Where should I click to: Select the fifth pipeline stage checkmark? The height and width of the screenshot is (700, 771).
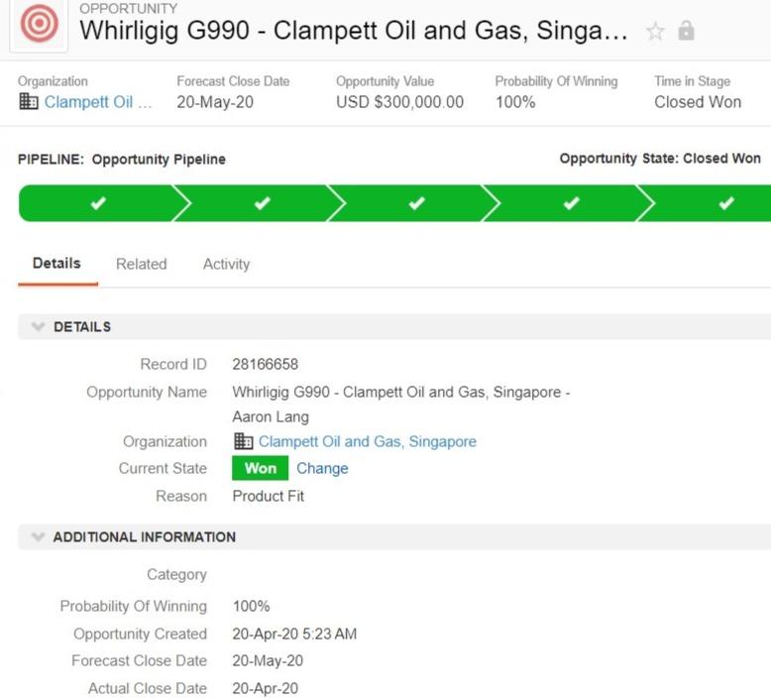pos(726,202)
